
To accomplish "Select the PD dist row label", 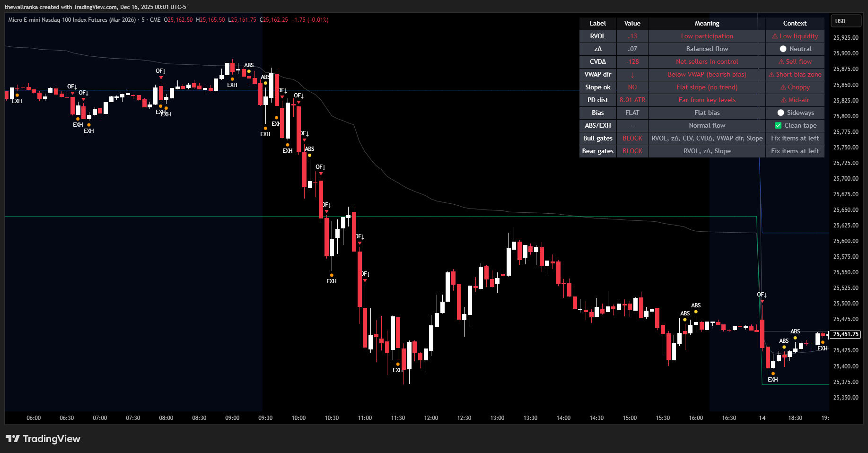I will (598, 100).
